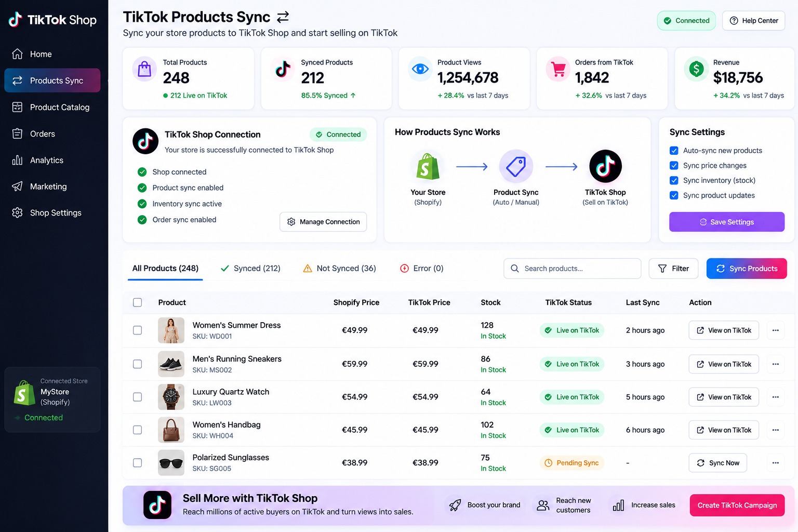Click the Product Catalog icon in sidebar

pos(17,107)
